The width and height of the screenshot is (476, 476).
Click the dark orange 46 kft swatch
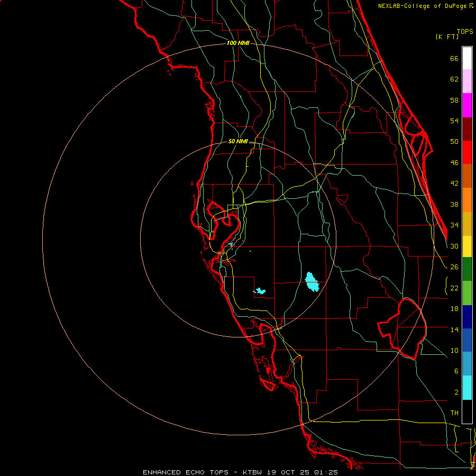467,176
